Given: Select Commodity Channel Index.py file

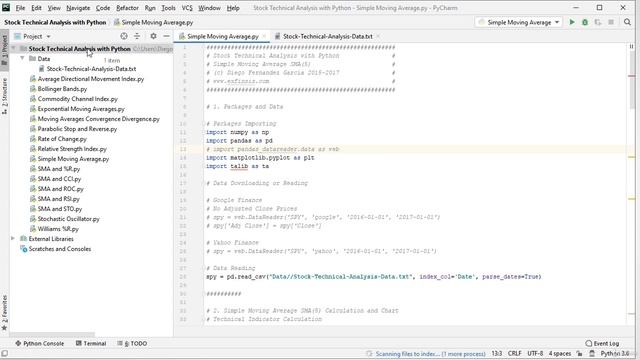Looking at the screenshot, I should (x=78, y=99).
